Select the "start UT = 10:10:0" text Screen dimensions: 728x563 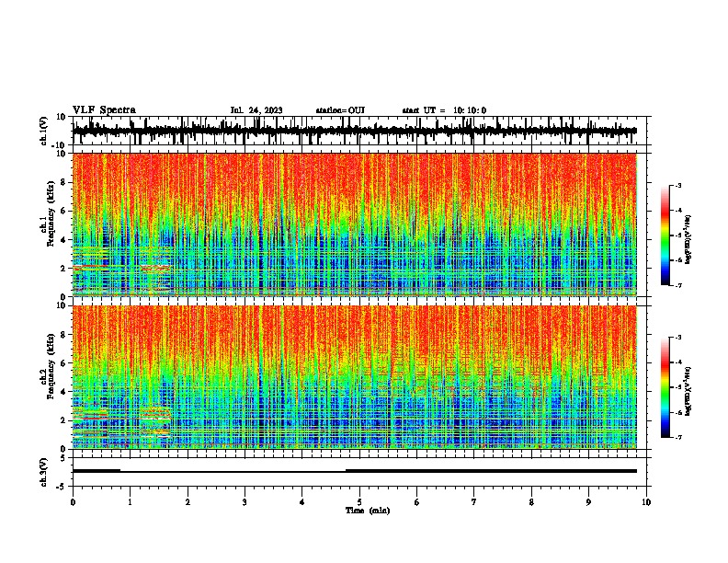coord(444,110)
